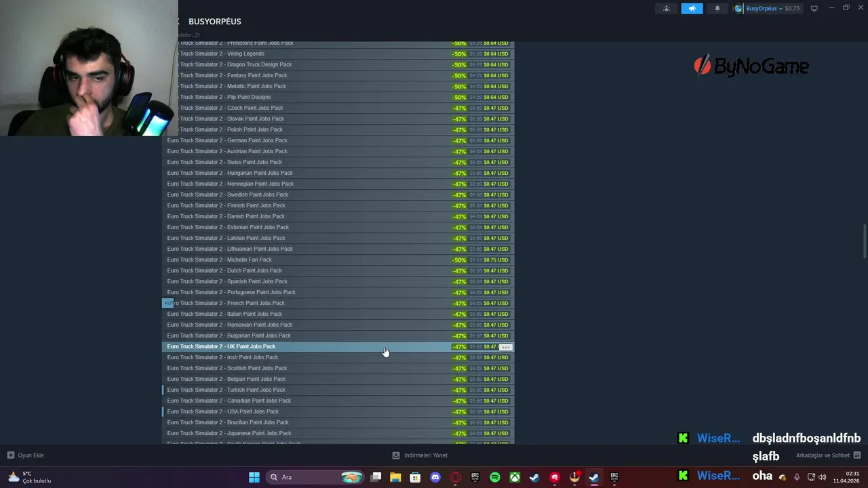Select Norwegian Paint Jobs Pack row
Image resolution: width=868 pixels, height=488 pixels.
tap(338, 184)
